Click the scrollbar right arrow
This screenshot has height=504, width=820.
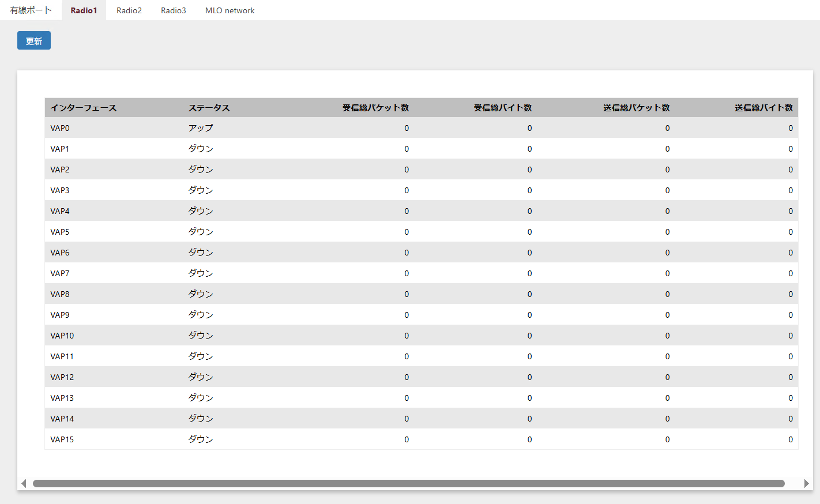[806, 483]
